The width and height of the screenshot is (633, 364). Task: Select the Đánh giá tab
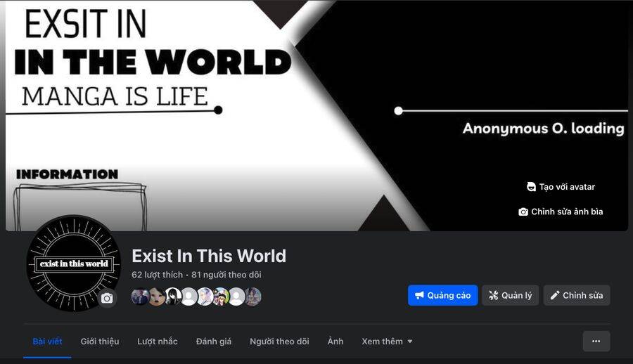click(x=214, y=342)
